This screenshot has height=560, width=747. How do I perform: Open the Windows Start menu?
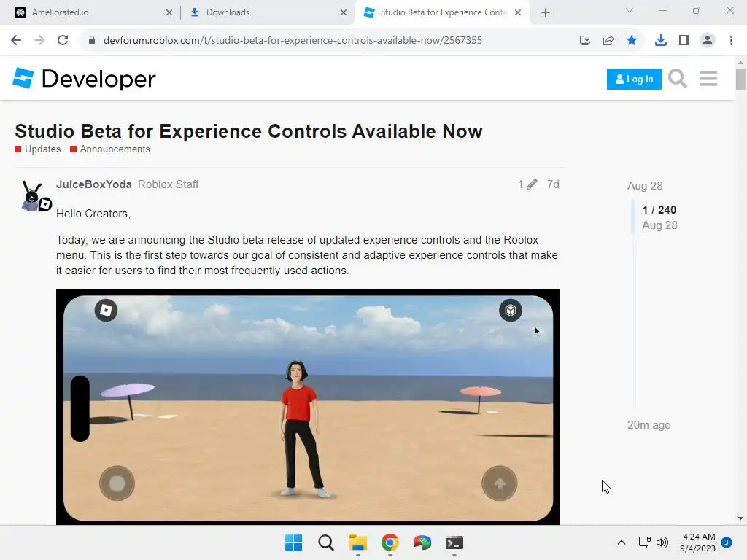(x=293, y=542)
